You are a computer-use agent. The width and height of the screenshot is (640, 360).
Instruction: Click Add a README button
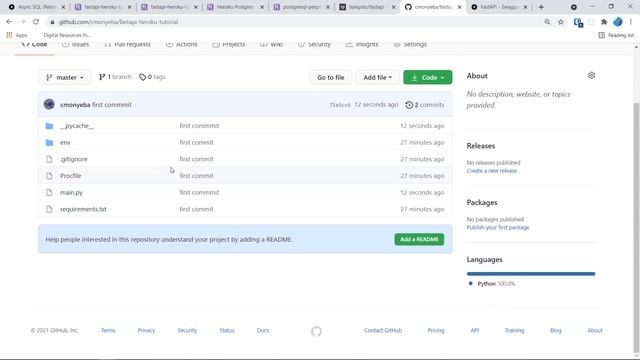point(419,239)
